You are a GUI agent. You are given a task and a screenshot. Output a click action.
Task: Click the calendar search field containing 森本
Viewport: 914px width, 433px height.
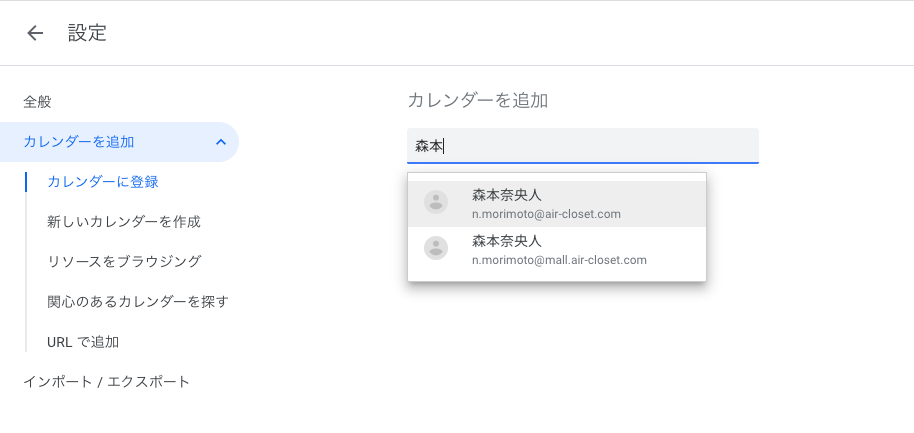[582, 146]
